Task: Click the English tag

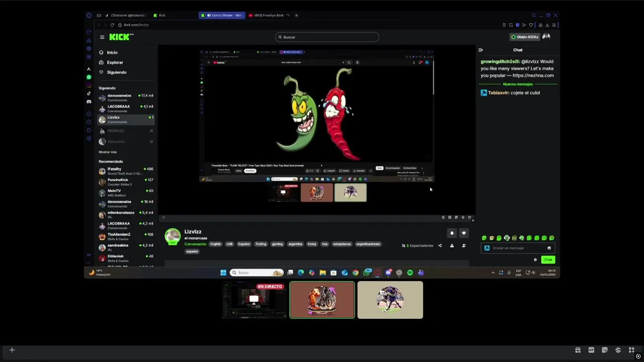Action: pos(215,244)
